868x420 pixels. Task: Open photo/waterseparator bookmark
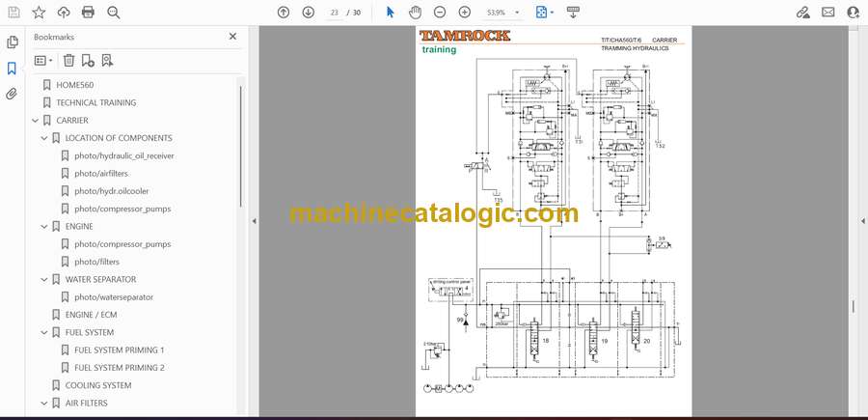pos(114,297)
